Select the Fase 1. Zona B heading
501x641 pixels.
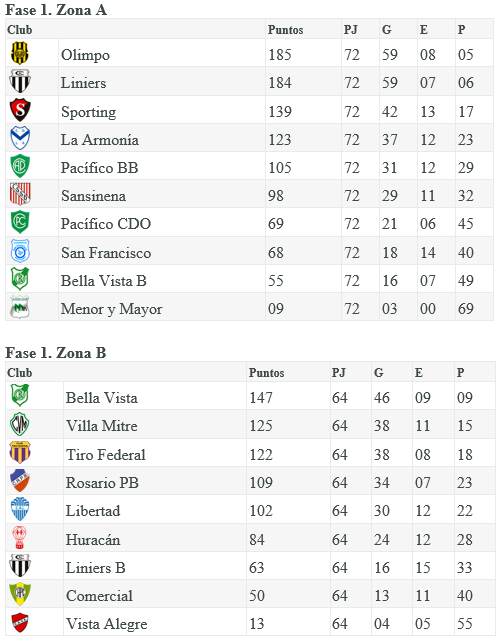tap(56, 353)
